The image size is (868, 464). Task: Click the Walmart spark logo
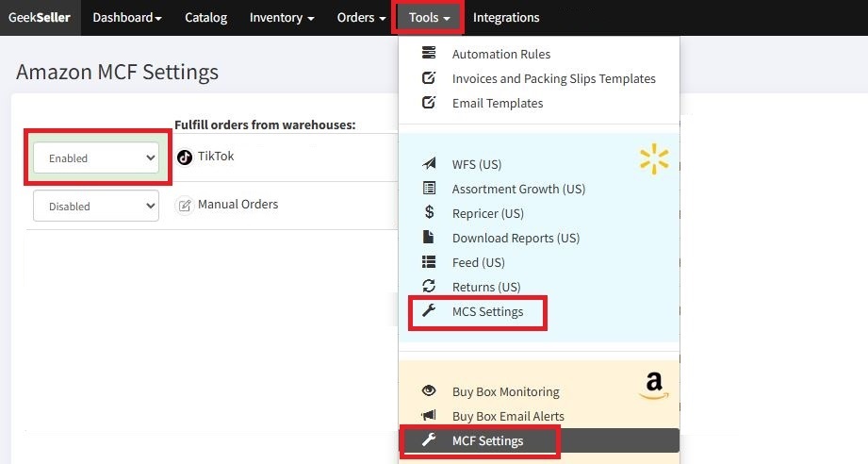pyautogui.click(x=653, y=159)
